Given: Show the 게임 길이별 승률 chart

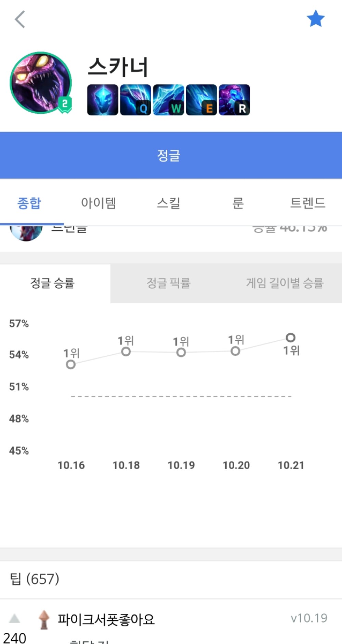Looking at the screenshot, I should 285,283.
